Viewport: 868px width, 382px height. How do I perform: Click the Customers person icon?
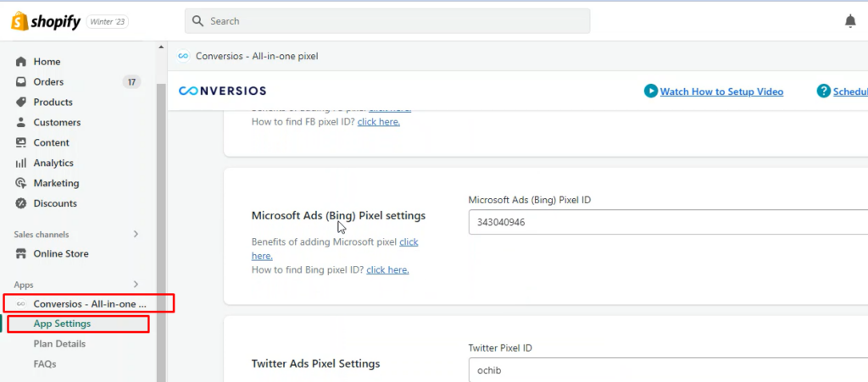[21, 122]
